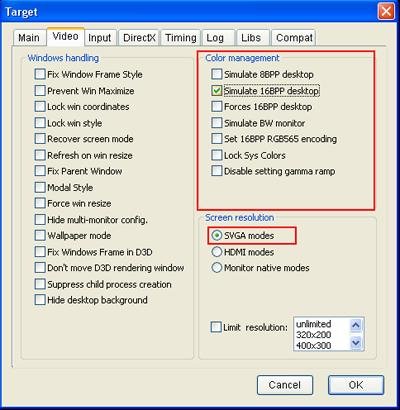Pick 320x200 in resolution list
The height and width of the screenshot is (410, 400).
click(x=314, y=335)
